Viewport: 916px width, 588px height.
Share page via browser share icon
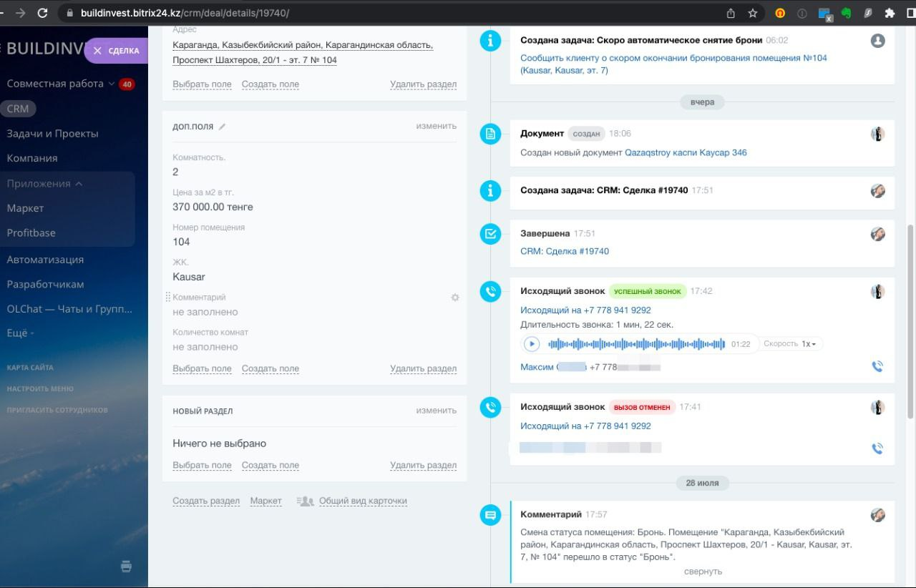(x=731, y=13)
